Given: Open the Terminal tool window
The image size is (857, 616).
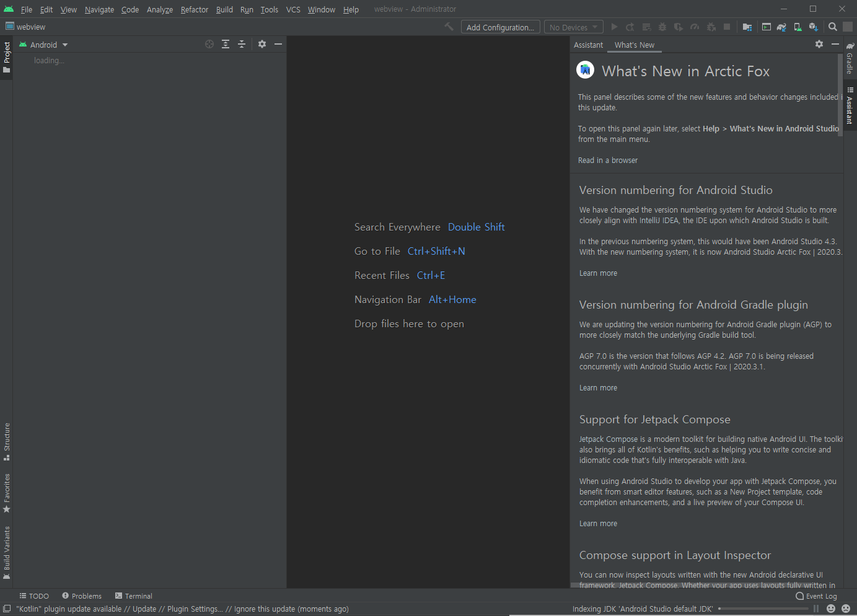Looking at the screenshot, I should (134, 596).
